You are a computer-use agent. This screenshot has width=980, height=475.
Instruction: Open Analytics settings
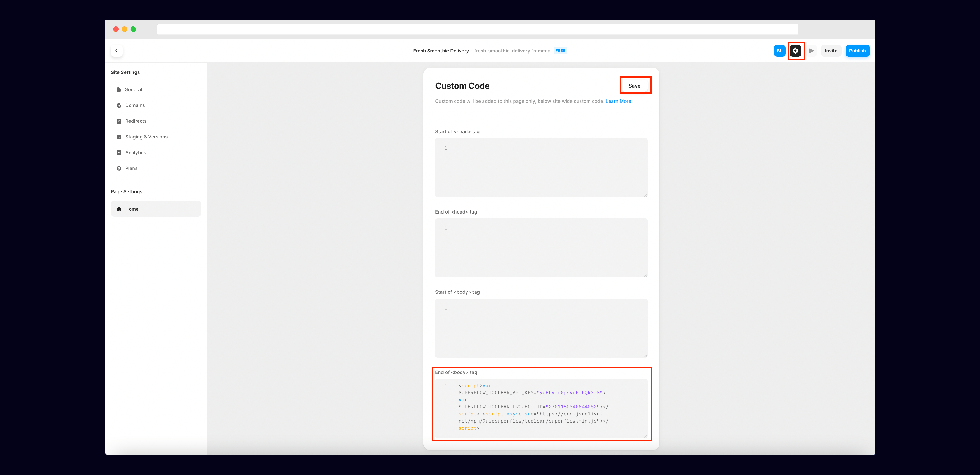156,153
